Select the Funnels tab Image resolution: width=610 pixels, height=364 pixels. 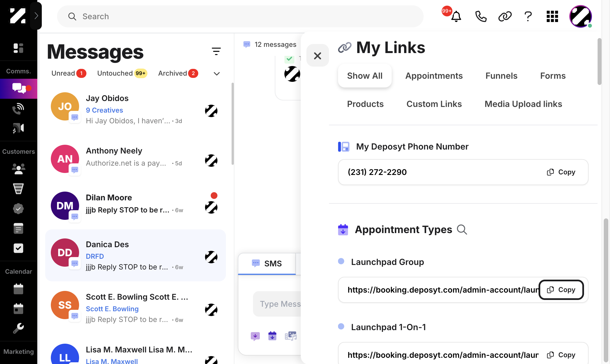tap(501, 76)
